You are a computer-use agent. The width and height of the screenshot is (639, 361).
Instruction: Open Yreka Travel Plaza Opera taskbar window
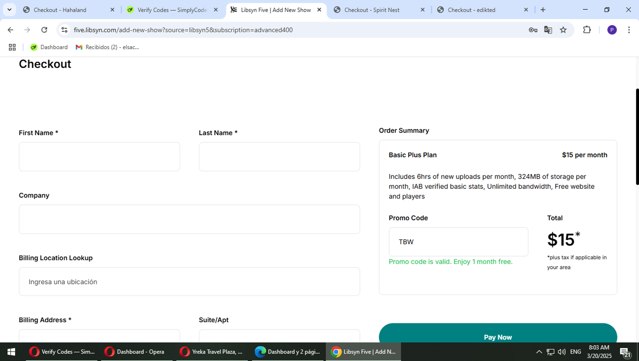click(x=211, y=352)
